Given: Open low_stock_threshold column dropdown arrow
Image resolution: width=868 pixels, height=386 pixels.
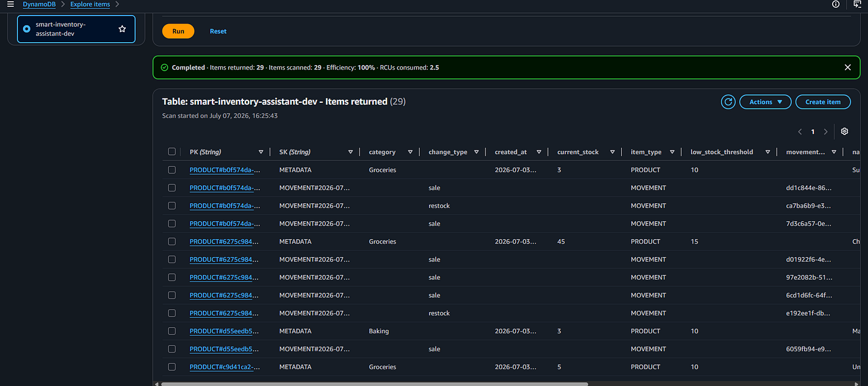Looking at the screenshot, I should pyautogui.click(x=768, y=152).
